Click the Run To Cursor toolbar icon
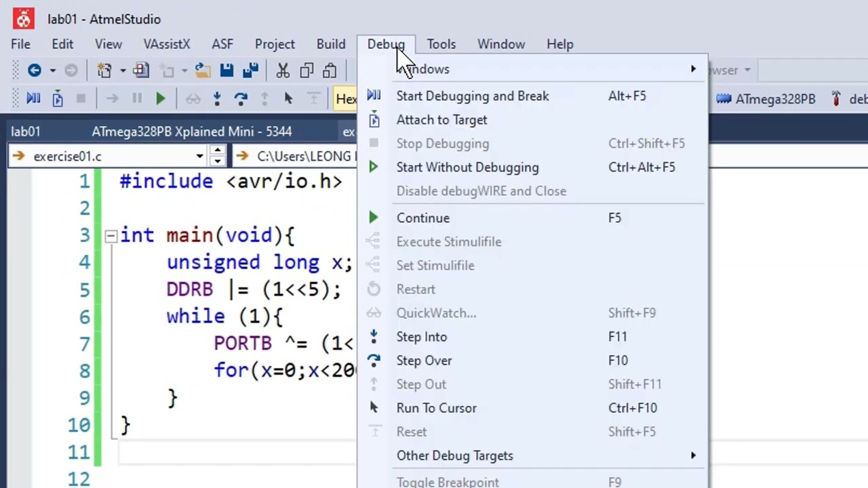The height and width of the screenshot is (488, 868). coord(288,99)
